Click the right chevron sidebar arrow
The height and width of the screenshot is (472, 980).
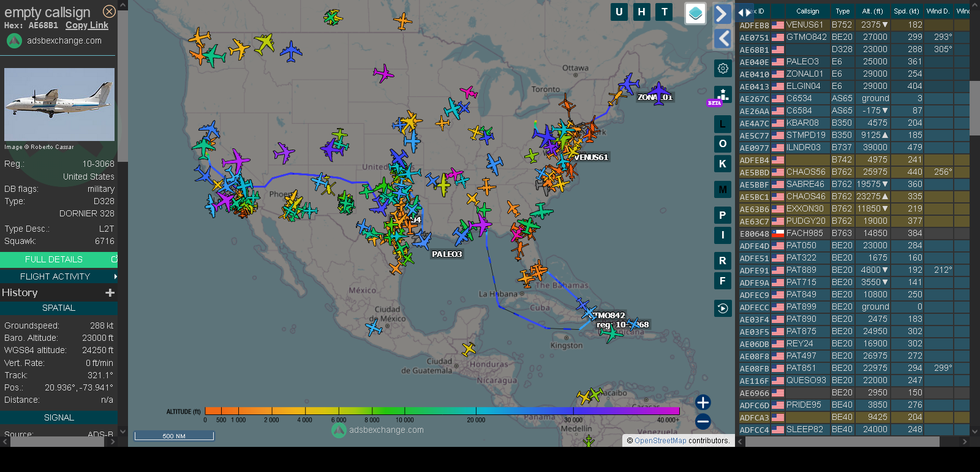723,13
